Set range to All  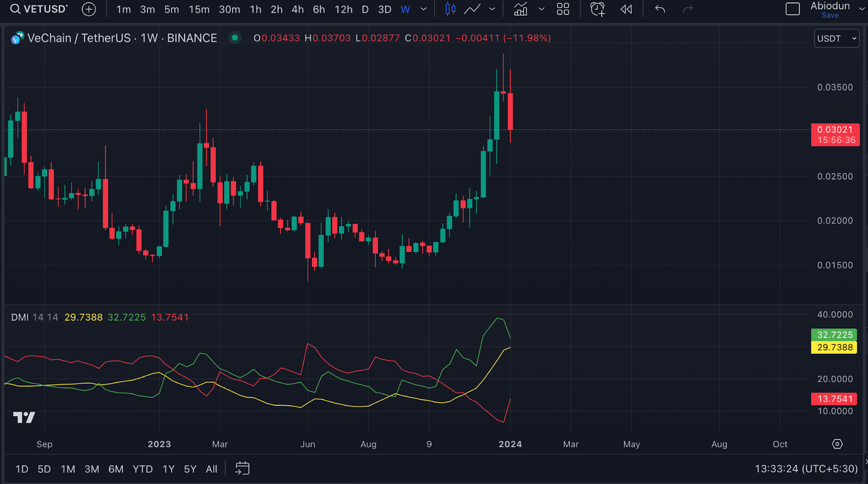tap(212, 469)
